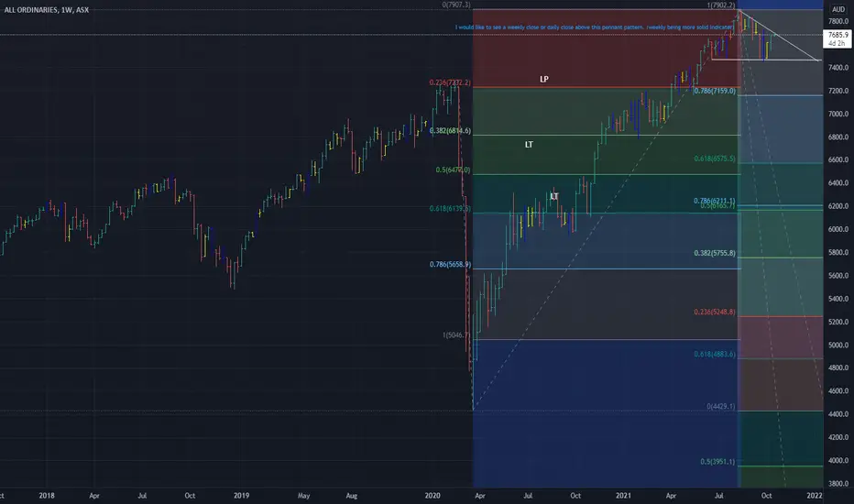Select the 0.786(6211.1) Fibonacci label
This screenshot has width=854, height=504.
715,201
